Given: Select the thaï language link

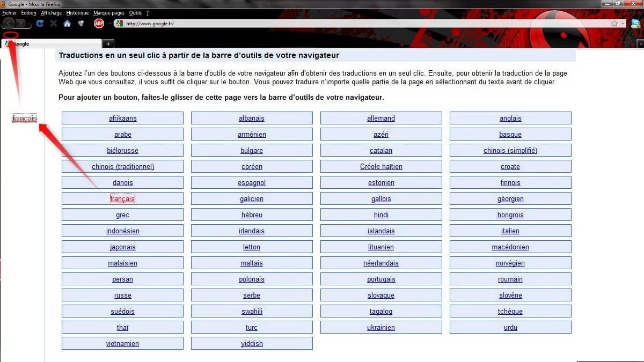Looking at the screenshot, I should (123, 328).
